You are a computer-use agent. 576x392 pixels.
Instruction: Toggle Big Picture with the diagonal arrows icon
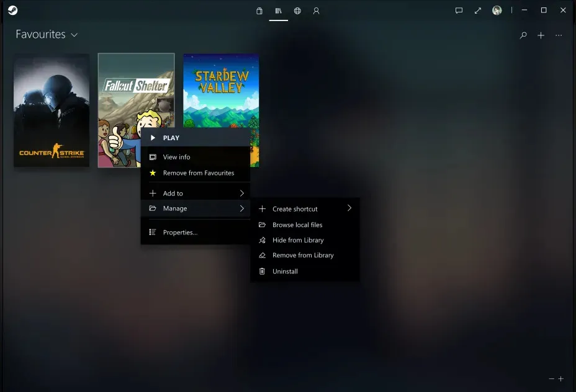pyautogui.click(x=478, y=11)
